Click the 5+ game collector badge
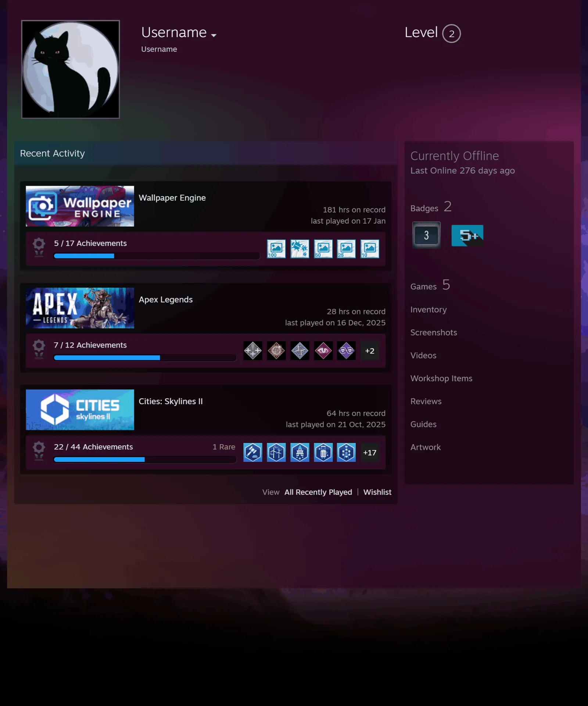The image size is (588, 706). click(x=467, y=236)
